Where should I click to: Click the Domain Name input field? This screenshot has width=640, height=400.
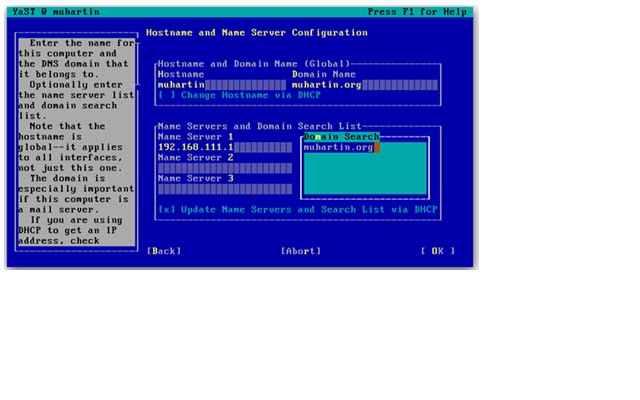[x=364, y=85]
